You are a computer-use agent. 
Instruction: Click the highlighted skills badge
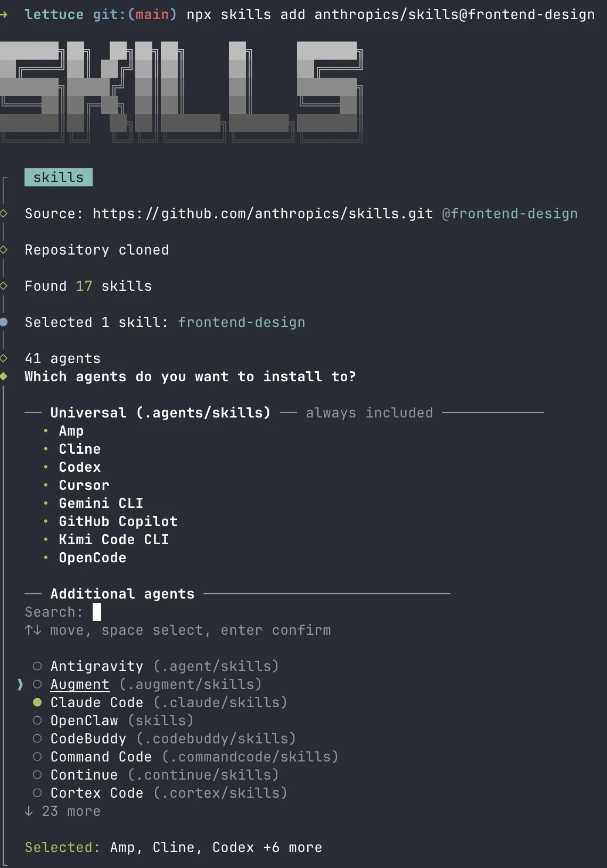[58, 177]
